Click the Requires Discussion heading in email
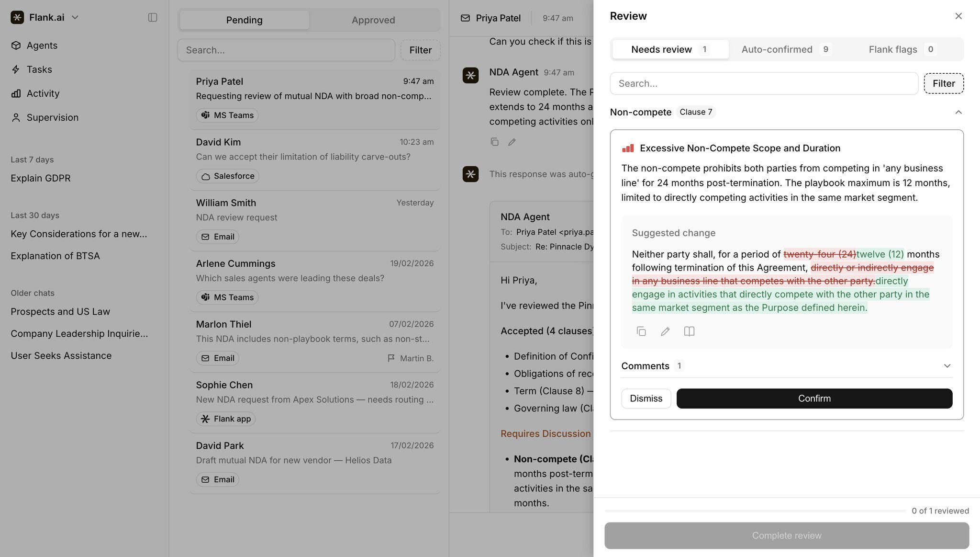Image resolution: width=980 pixels, height=557 pixels. pyautogui.click(x=546, y=434)
